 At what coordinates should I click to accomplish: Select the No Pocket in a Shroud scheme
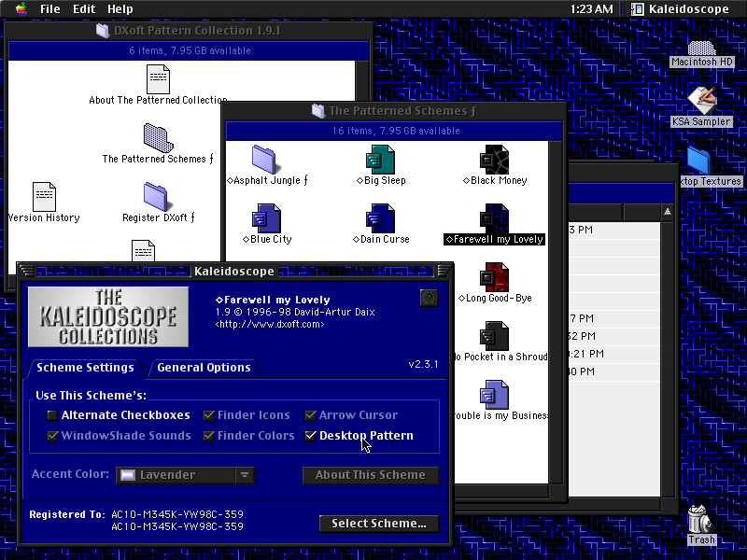click(x=494, y=336)
